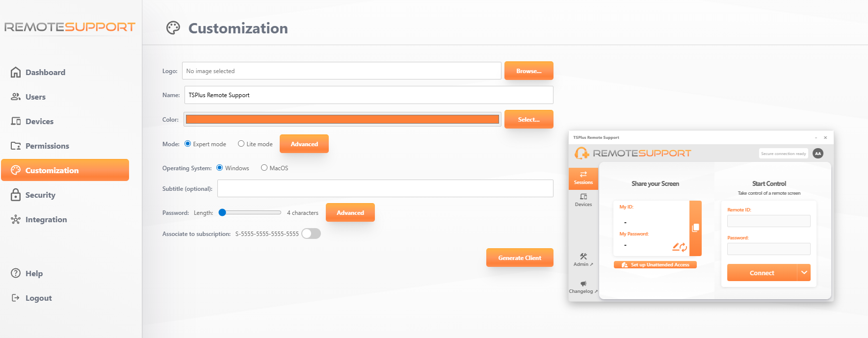
Task: Open Changelog link in preview sidebar
Action: pyautogui.click(x=583, y=287)
